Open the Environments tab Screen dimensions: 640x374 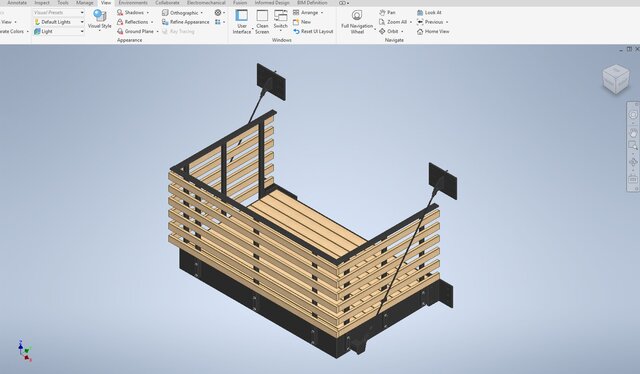pyautogui.click(x=133, y=3)
